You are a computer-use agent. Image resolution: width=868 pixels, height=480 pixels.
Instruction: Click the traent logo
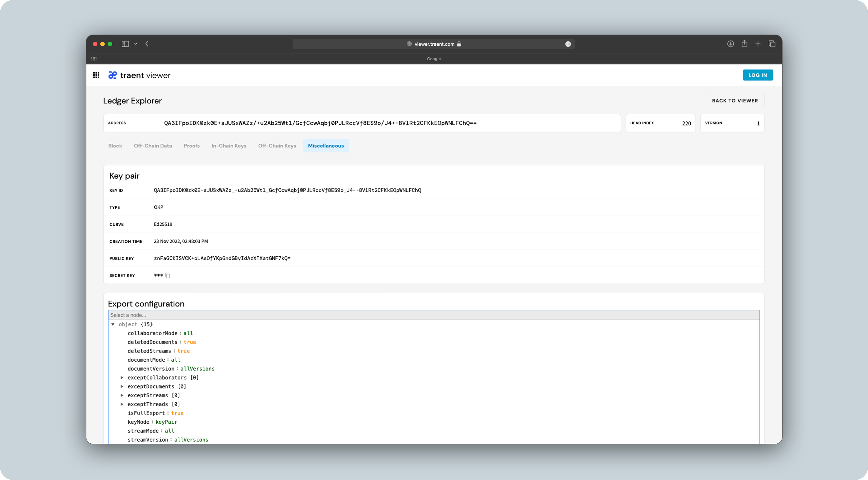113,75
